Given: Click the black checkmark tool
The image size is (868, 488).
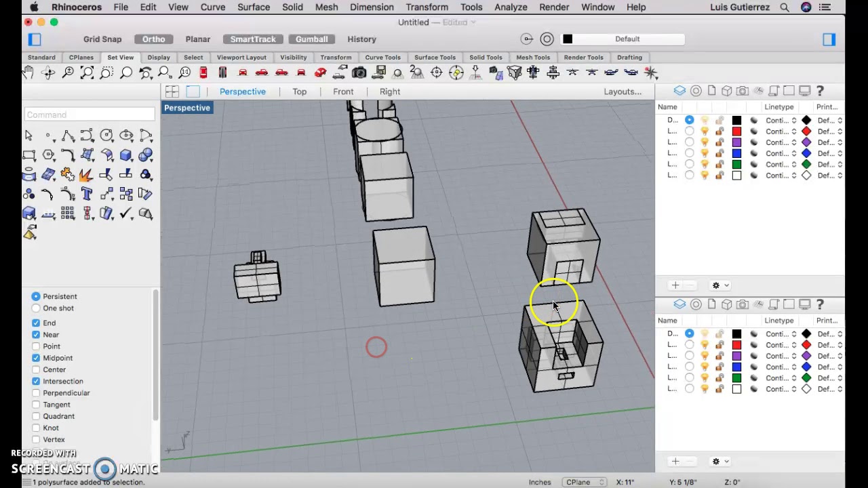Looking at the screenshot, I should (x=126, y=214).
